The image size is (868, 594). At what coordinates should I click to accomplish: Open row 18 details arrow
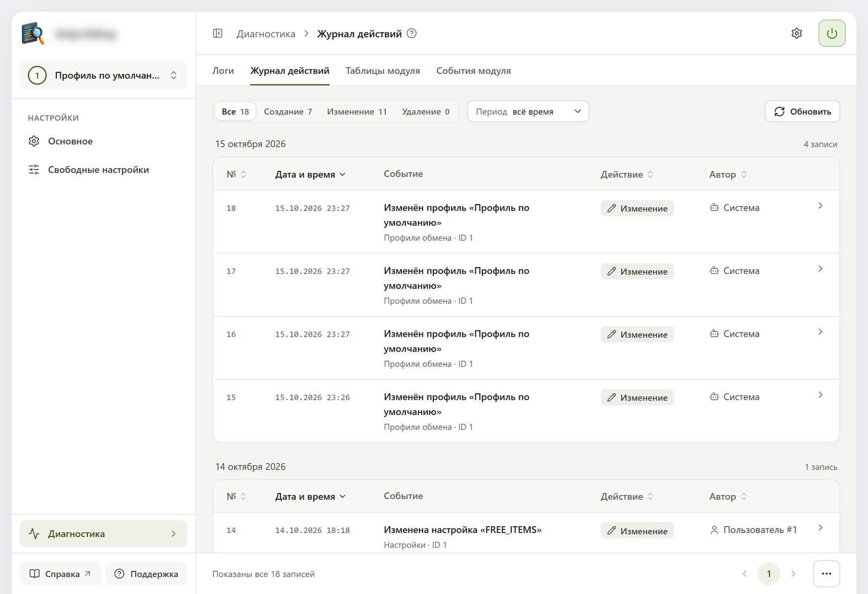click(820, 206)
